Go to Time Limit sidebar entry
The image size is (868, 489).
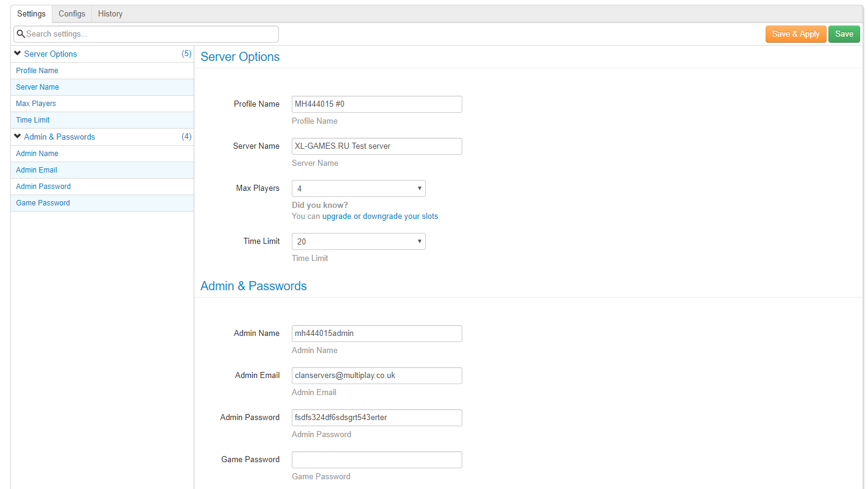(33, 120)
